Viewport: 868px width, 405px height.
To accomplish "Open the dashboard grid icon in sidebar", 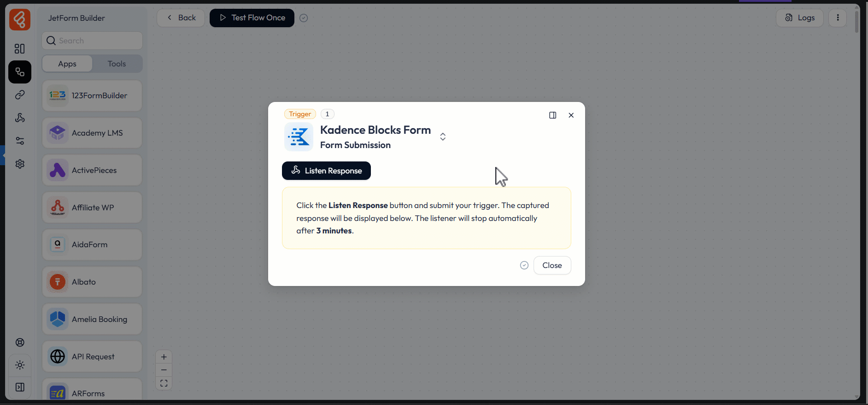I will 20,48.
